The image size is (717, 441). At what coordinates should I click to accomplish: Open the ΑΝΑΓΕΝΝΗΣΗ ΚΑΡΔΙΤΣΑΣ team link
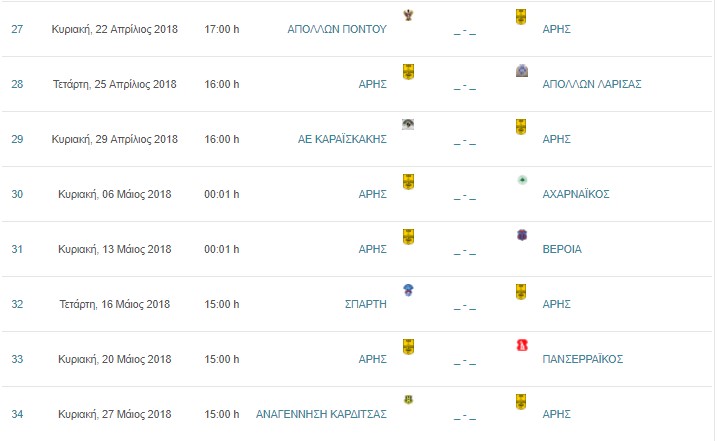(321, 414)
